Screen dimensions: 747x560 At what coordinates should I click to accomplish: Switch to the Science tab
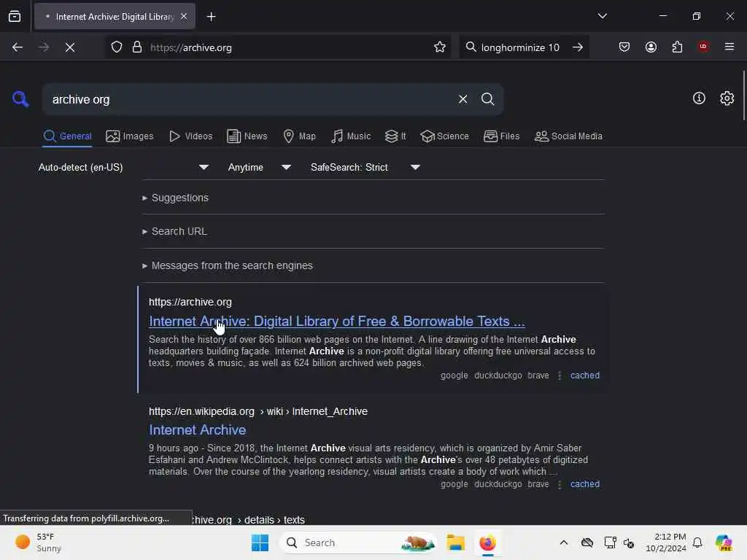tap(445, 136)
